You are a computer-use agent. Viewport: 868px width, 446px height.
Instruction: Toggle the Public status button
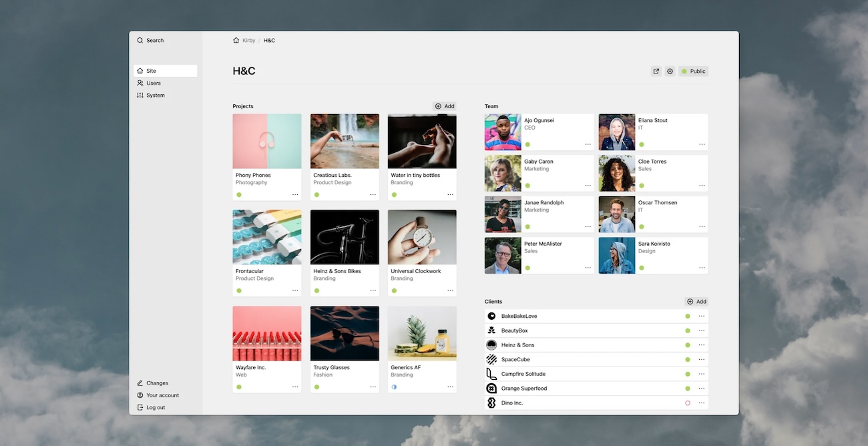pyautogui.click(x=694, y=71)
